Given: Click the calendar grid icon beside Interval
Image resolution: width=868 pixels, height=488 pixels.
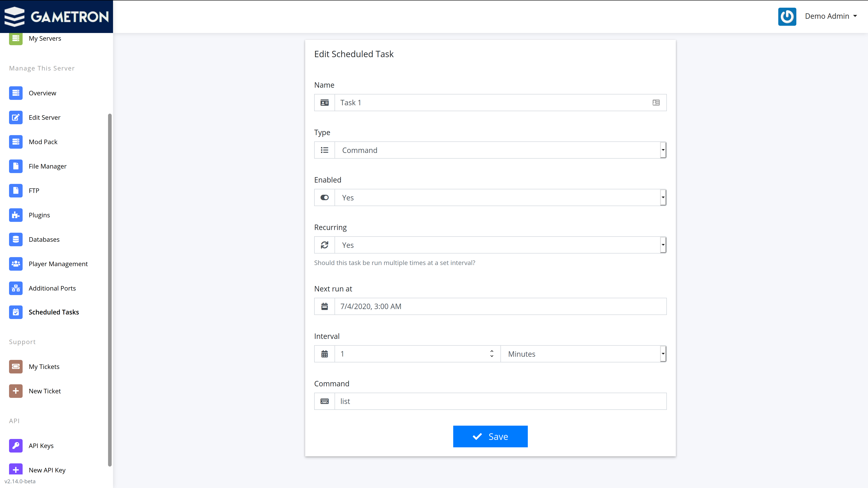Looking at the screenshot, I should click(x=325, y=354).
